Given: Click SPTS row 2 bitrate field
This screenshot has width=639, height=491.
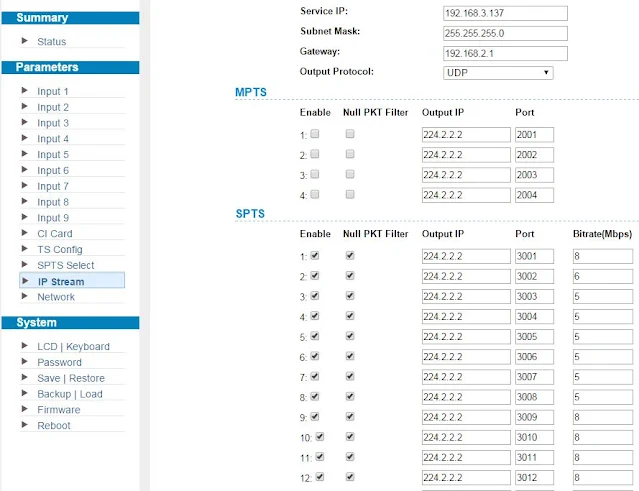Looking at the screenshot, I should [x=603, y=276].
